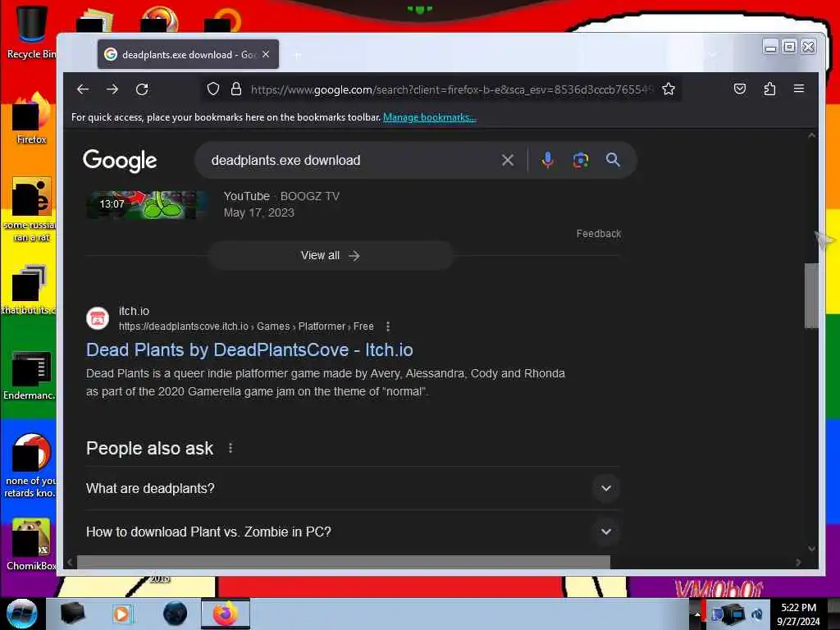Open Endermanc desktop icon

coord(30,375)
